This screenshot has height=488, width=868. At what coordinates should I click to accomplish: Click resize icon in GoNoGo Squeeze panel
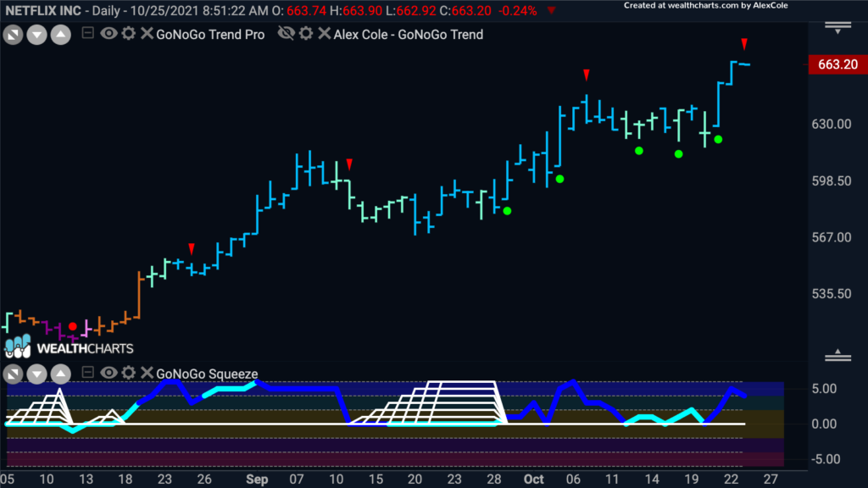(x=14, y=374)
